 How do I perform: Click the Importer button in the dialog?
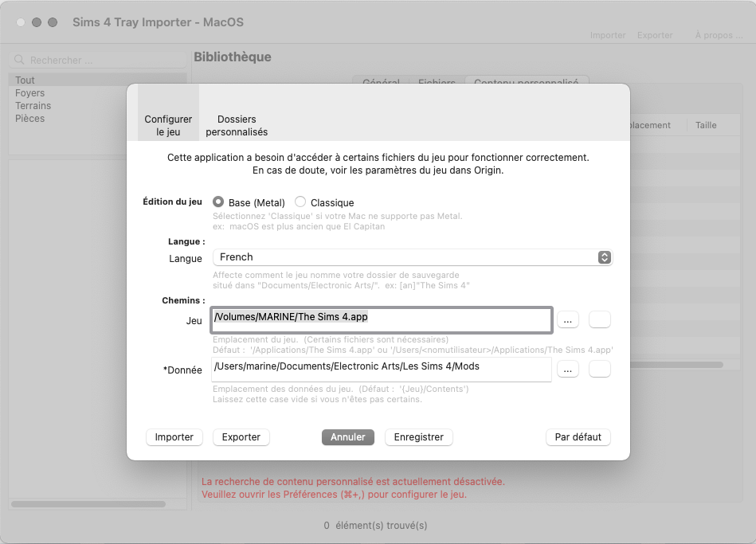[x=174, y=437]
